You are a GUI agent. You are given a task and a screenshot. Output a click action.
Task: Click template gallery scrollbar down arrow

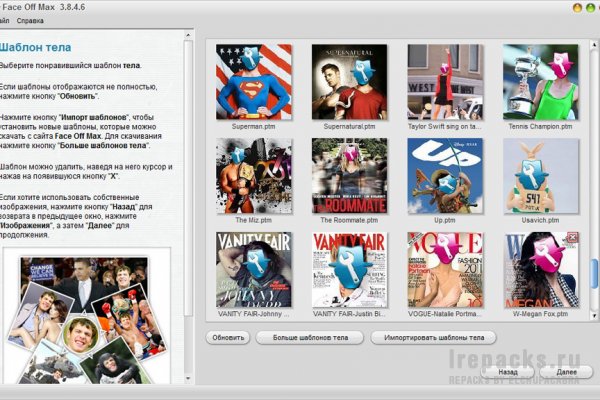[594, 316]
